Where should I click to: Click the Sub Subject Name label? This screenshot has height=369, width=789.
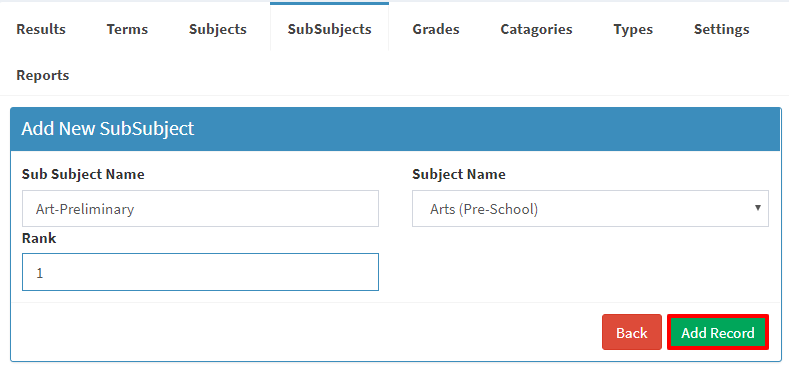point(83,174)
